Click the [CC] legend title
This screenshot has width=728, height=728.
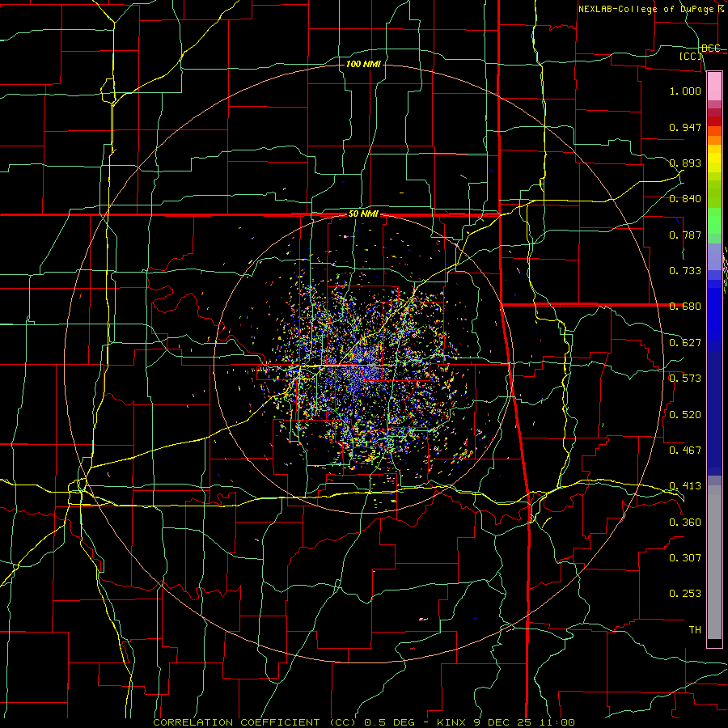click(691, 56)
